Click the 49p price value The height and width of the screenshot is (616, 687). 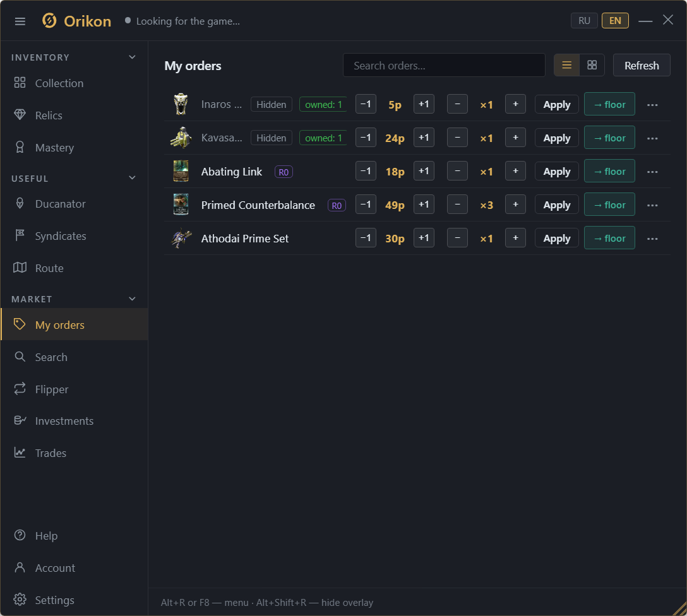395,205
